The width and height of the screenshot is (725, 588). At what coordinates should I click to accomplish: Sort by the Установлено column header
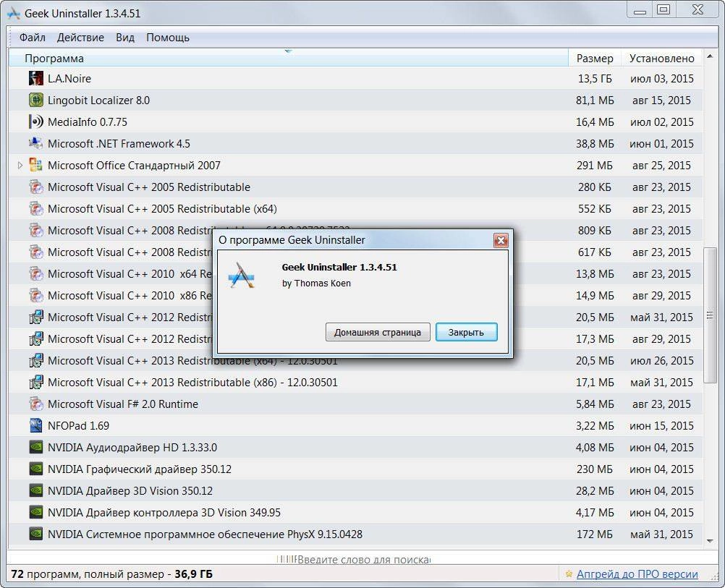click(x=661, y=59)
